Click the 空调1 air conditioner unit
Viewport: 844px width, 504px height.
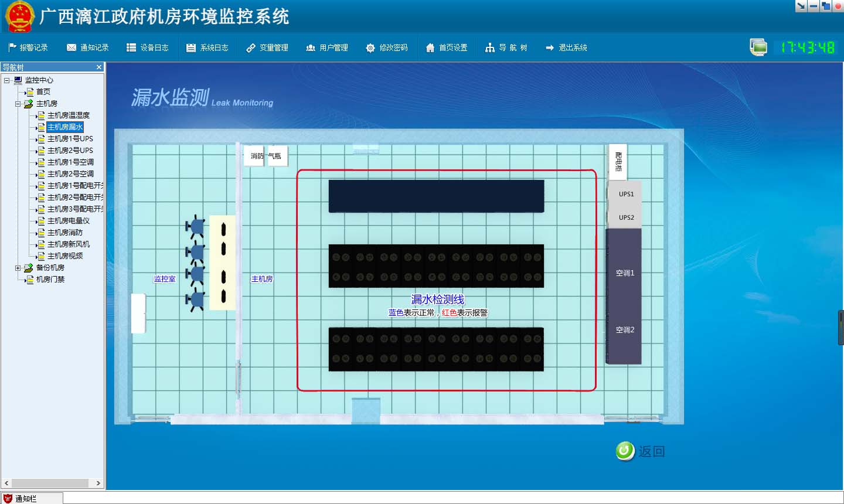625,273
